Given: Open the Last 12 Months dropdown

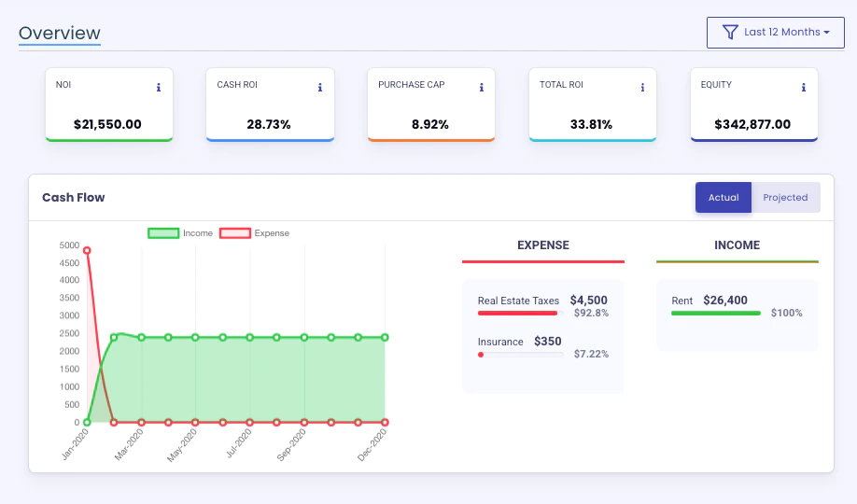Looking at the screenshot, I should (x=775, y=33).
